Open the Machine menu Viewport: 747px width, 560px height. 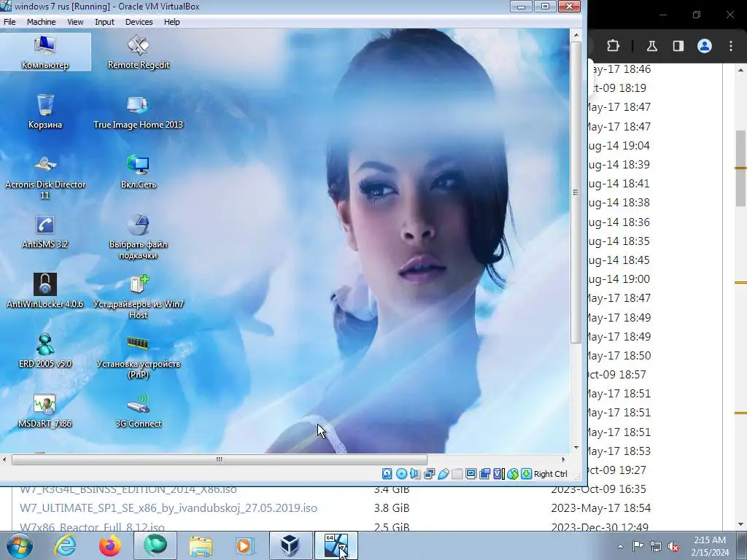click(41, 22)
